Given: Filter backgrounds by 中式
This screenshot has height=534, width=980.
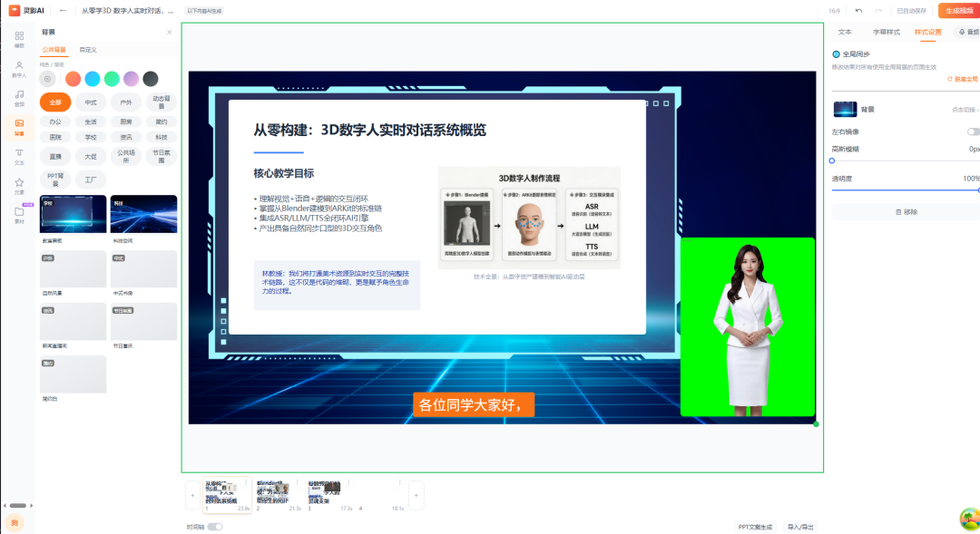Looking at the screenshot, I should point(91,102).
